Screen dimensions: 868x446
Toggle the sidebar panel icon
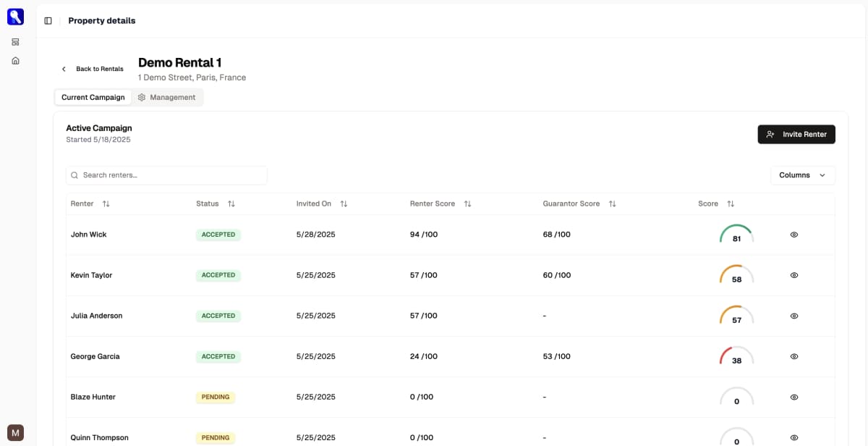pyautogui.click(x=48, y=21)
